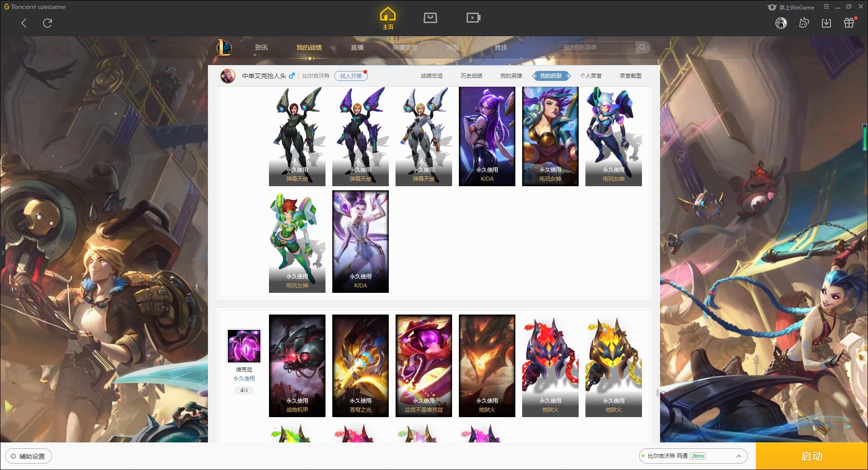The width and height of the screenshot is (868, 470).
Task: Open the video player icon in top bar
Action: tap(473, 18)
